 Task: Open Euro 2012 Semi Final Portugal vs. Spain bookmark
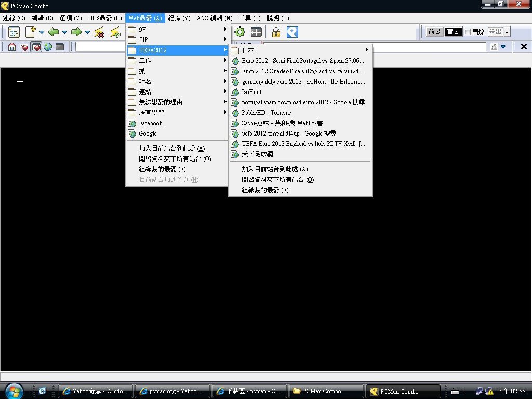click(300, 61)
